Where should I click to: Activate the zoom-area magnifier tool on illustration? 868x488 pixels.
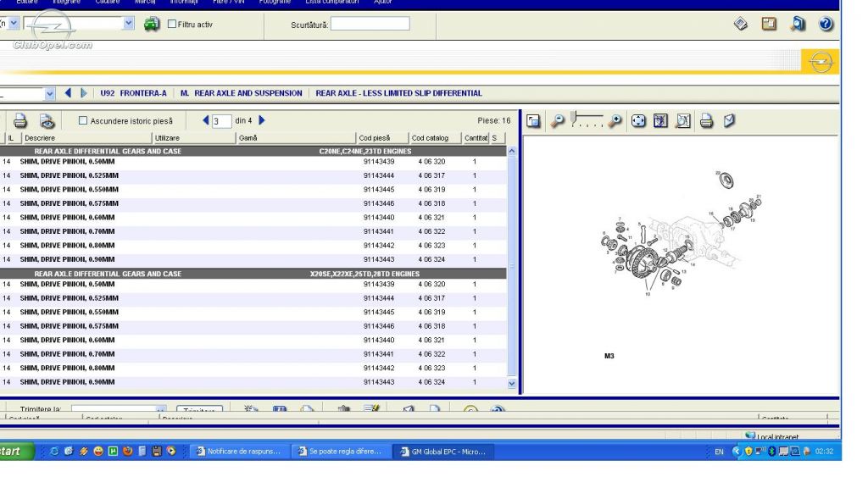[683, 120]
